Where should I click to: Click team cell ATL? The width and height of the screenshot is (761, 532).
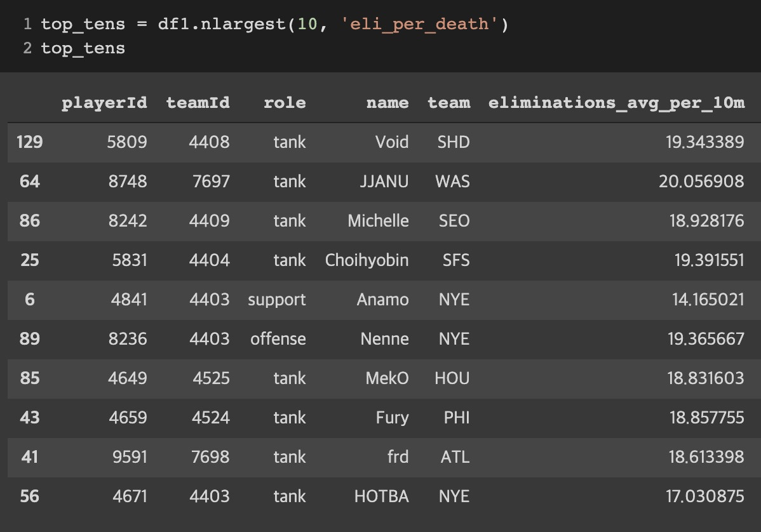coord(455,456)
